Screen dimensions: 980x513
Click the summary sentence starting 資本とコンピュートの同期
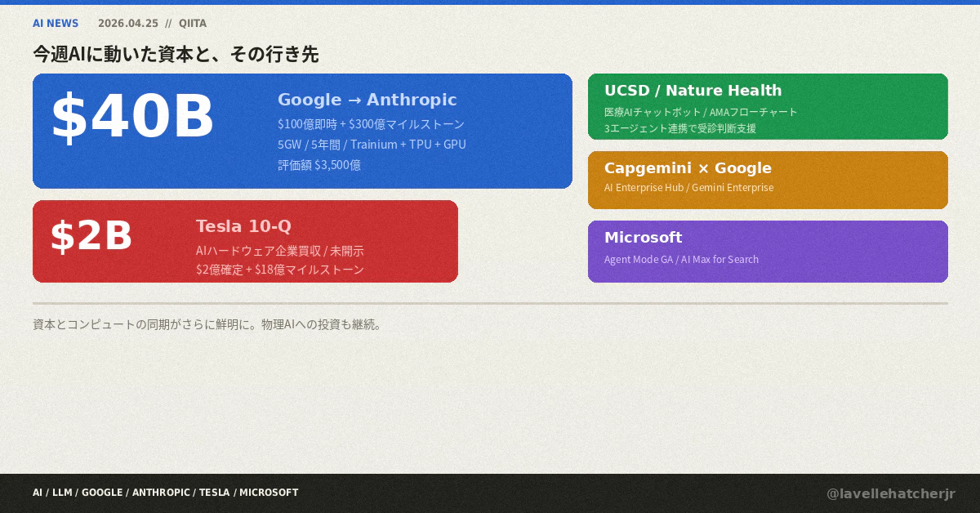207,324
